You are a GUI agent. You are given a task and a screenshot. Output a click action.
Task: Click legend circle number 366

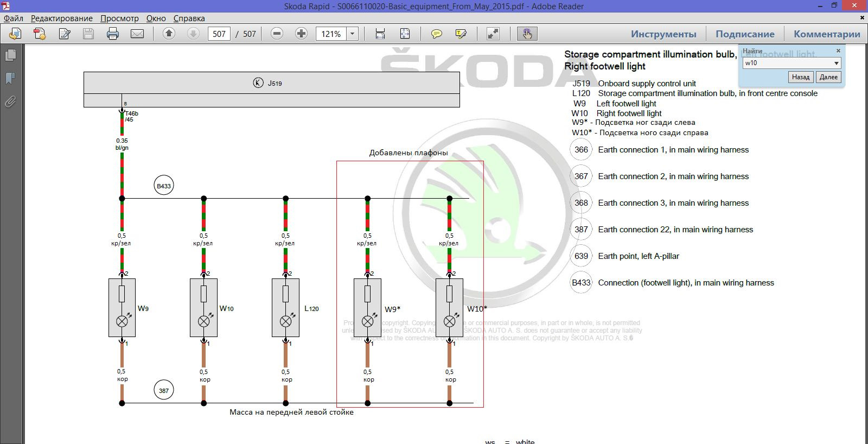point(581,150)
